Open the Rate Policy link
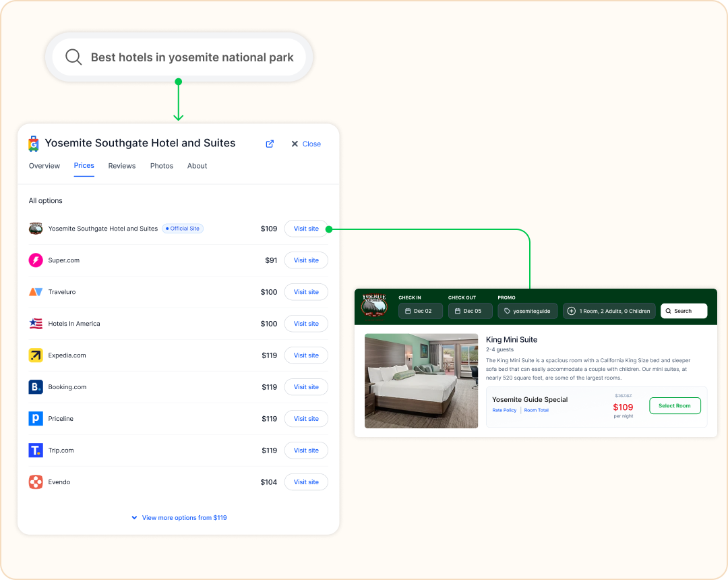Image resolution: width=728 pixels, height=580 pixels. [504, 411]
